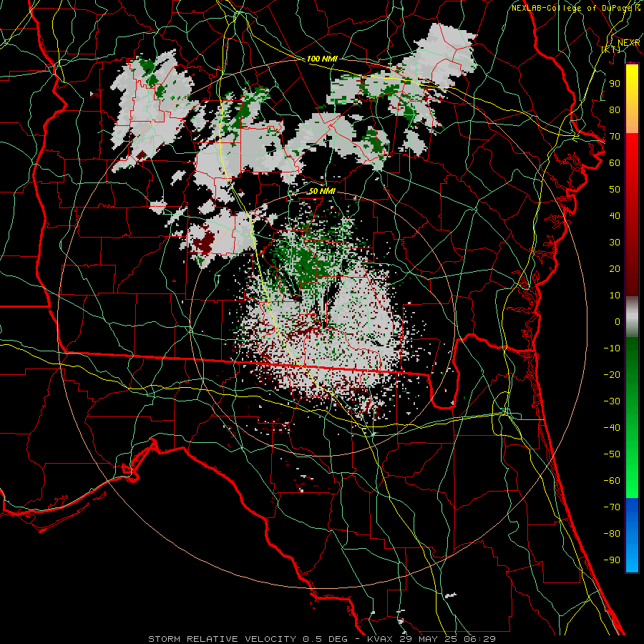This screenshot has height=644, width=644.
Task: Click the 30 value on velocity scale
Action: pos(615,243)
